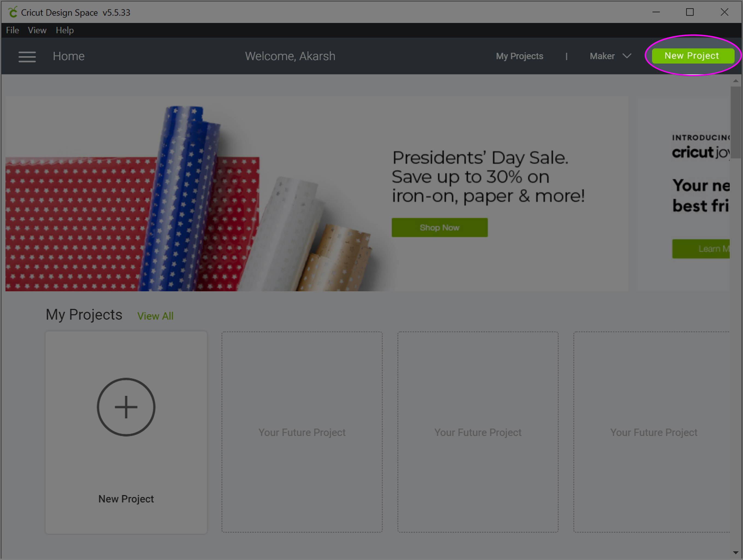
Task: Click the scrollbar up arrow
Action: (x=736, y=81)
